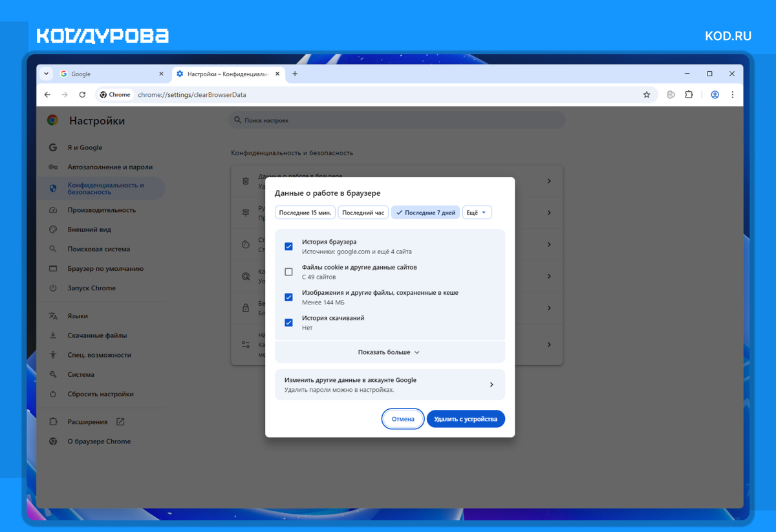Click the palette Внешний вид icon
Screen dimensions: 776x532
pyautogui.click(x=53, y=229)
